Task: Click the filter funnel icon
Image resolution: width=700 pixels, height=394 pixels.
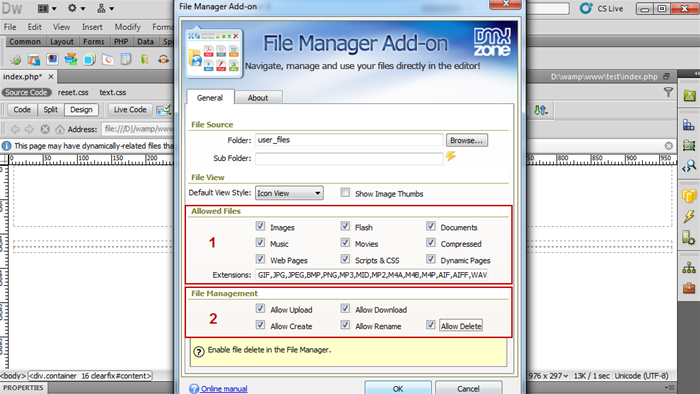Action: click(668, 92)
